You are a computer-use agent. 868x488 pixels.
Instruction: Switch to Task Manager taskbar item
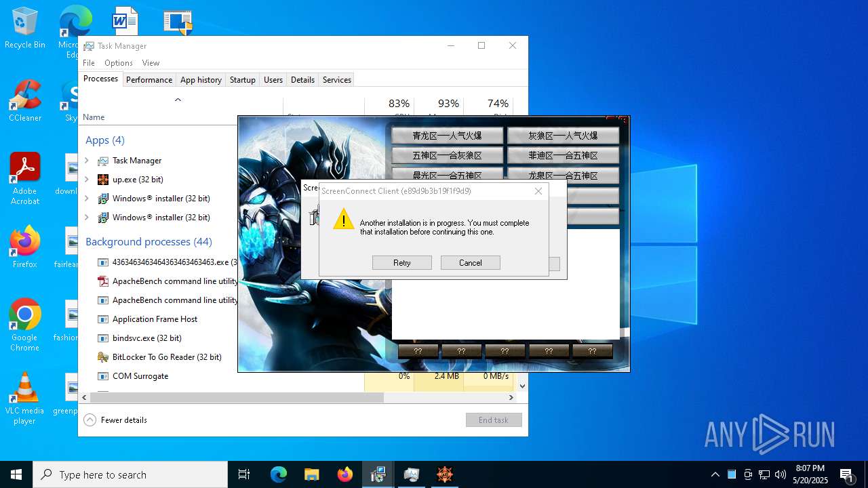[x=411, y=474]
